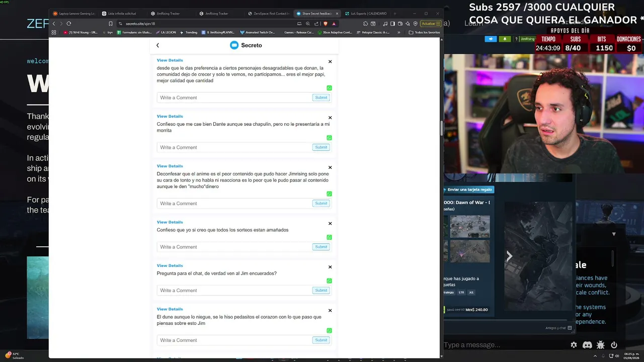Click Enviar una tarjeta regalo in Steam
The image size is (644, 362).
click(x=469, y=190)
